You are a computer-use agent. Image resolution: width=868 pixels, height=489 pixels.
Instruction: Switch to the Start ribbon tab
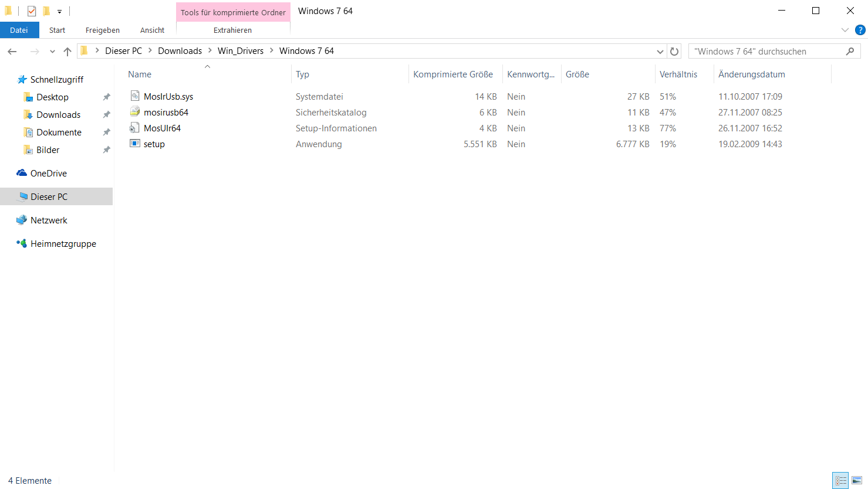pyautogui.click(x=57, y=30)
